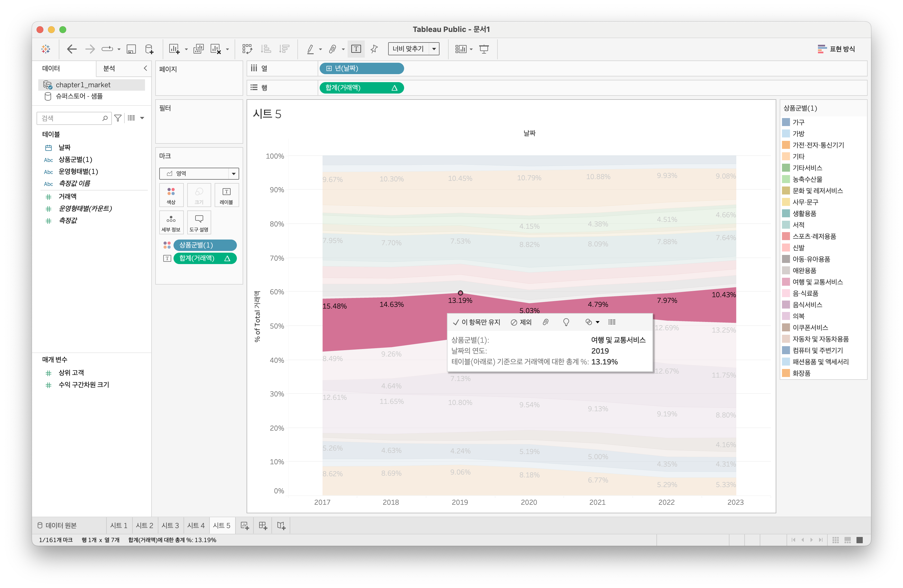Click Keep Only in the tooltip
Viewport: 903px width, 588px height.
477,322
